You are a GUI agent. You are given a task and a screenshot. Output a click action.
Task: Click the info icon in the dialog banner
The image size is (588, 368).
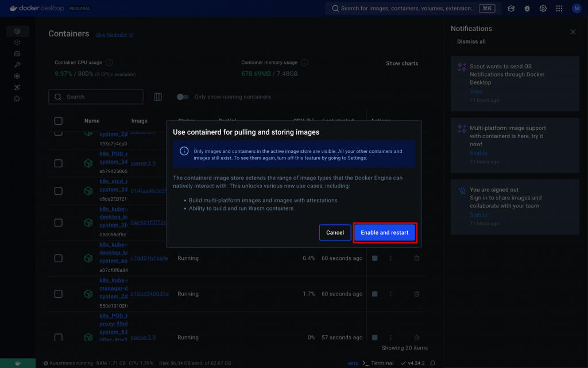184,151
